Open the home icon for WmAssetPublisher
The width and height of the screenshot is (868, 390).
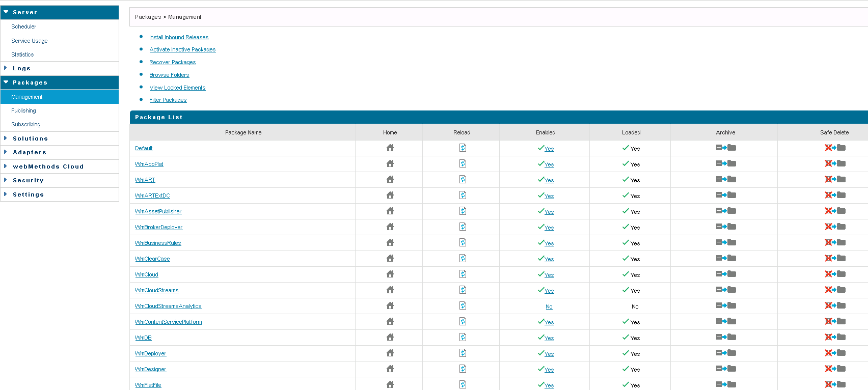(390, 211)
